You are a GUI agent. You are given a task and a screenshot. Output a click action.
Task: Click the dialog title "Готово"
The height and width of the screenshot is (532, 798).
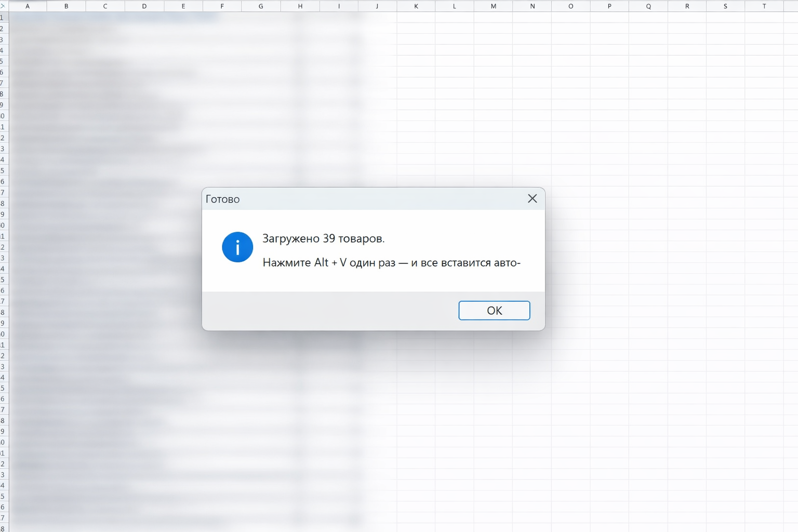click(222, 199)
